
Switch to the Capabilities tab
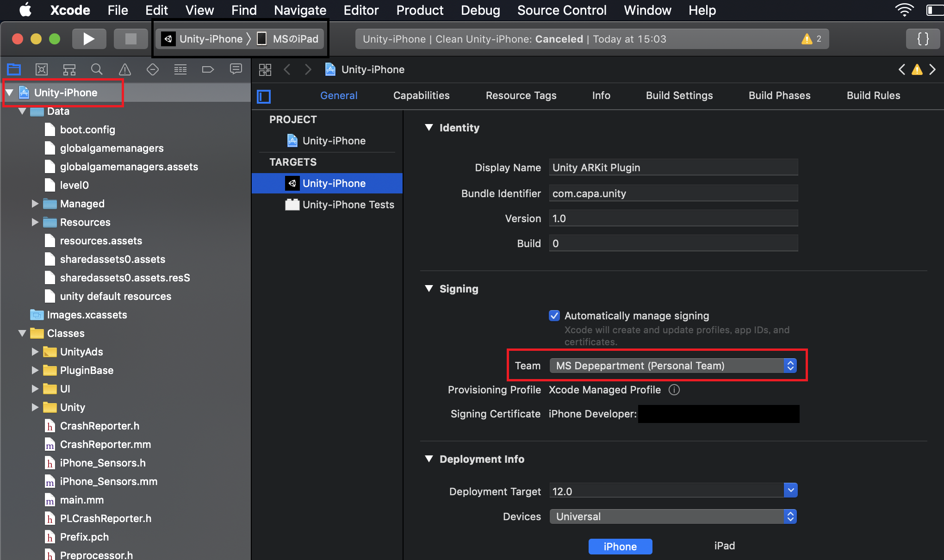tap(421, 95)
